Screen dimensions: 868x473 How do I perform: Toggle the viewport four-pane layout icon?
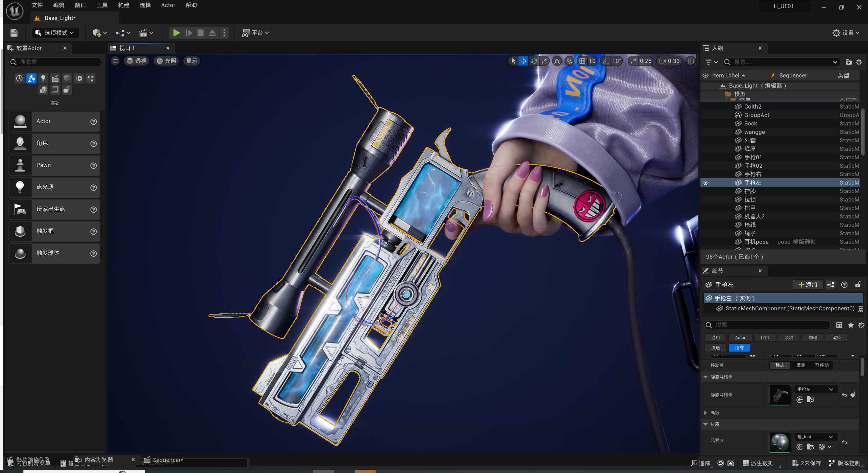691,61
